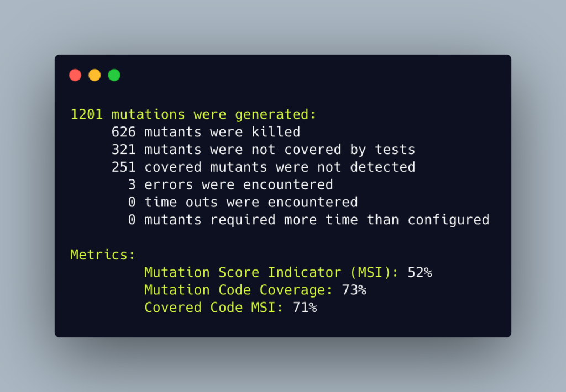Click the 73% coverage value
The image size is (566, 392).
click(354, 290)
